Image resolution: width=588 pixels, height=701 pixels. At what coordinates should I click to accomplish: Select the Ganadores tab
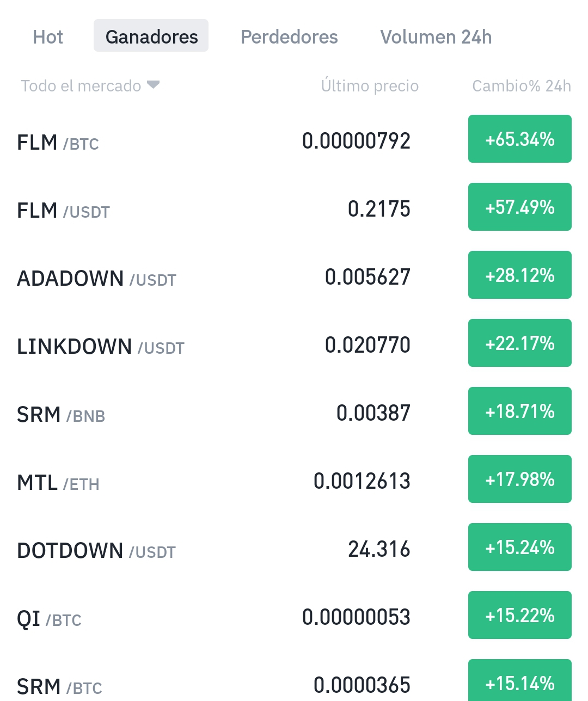click(151, 36)
